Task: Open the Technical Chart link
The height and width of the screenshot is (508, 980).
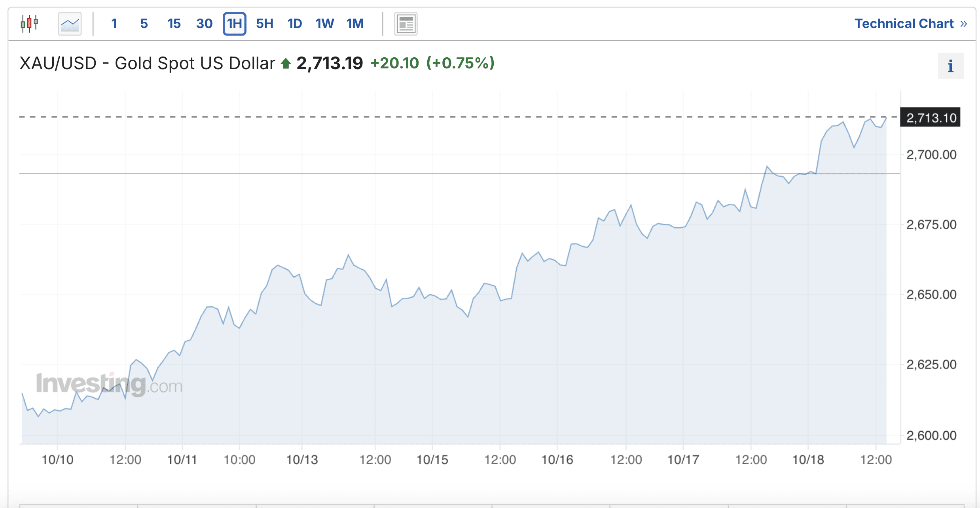Action: click(x=904, y=24)
